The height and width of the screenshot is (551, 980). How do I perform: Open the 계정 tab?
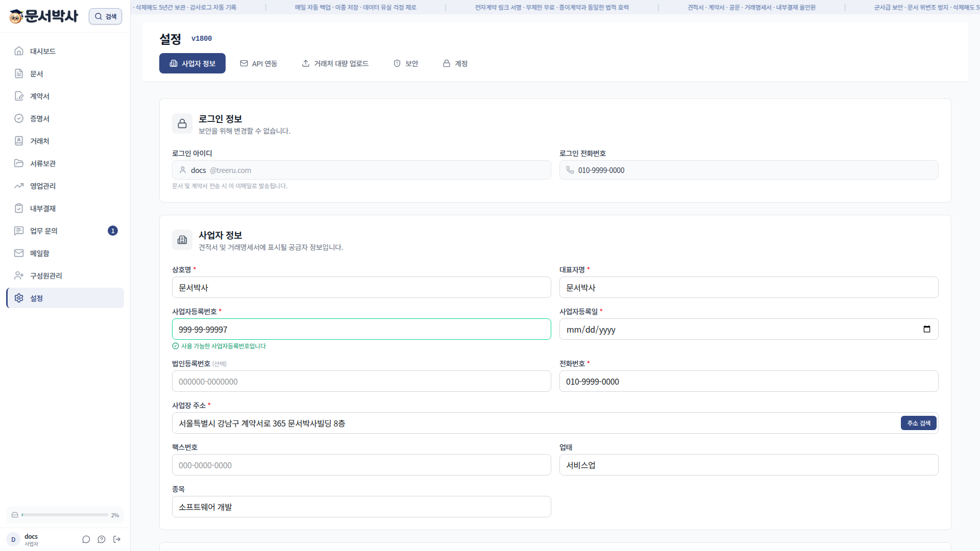click(x=455, y=63)
